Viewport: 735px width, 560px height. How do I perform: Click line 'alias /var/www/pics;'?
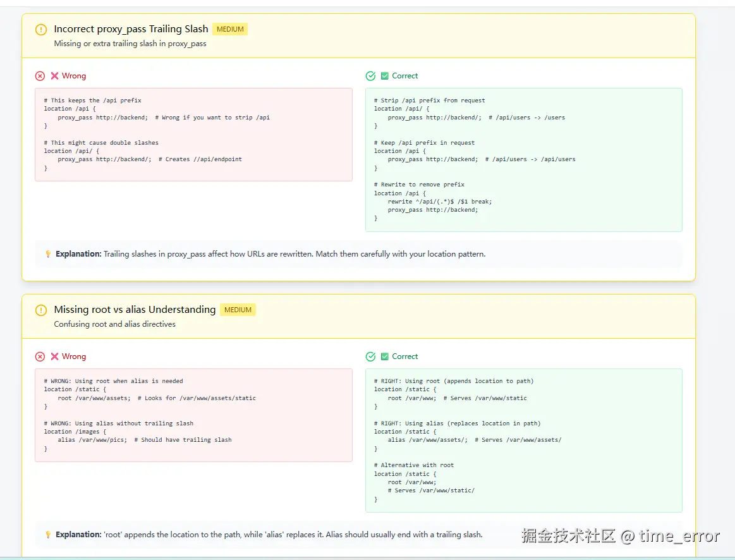click(92, 440)
